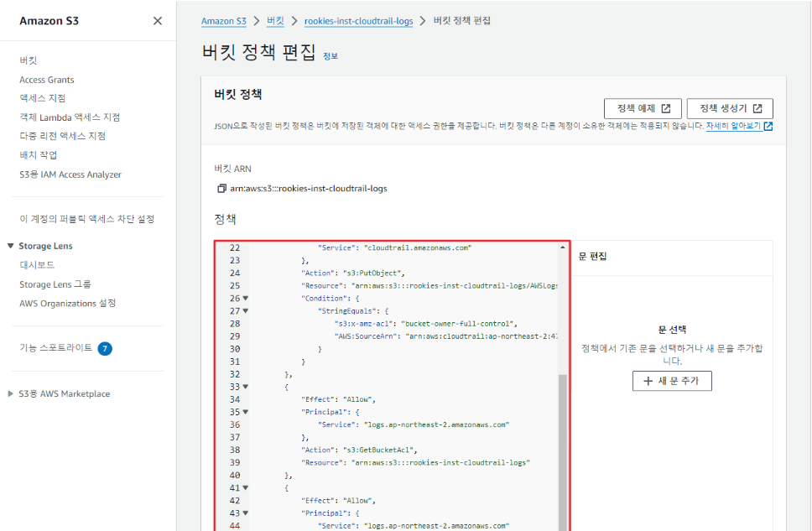Open 액세스 지점 in sidebar
The height and width of the screenshot is (531, 812).
(x=43, y=98)
